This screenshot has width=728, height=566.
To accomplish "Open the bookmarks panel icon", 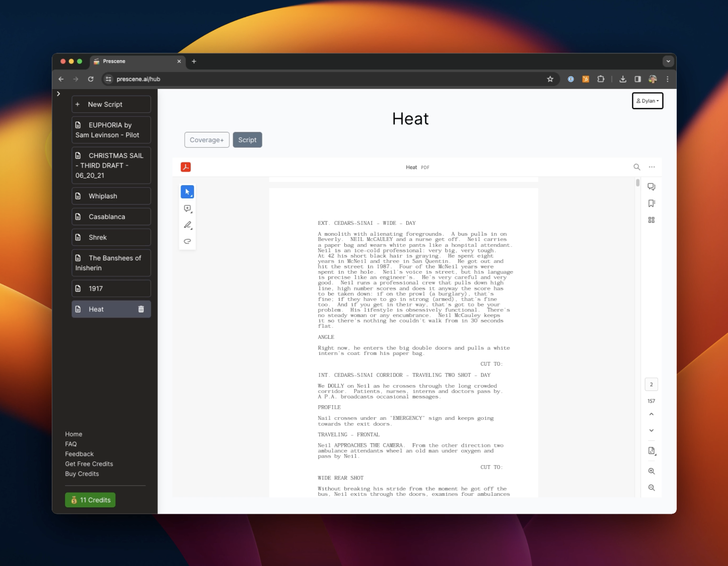I will pyautogui.click(x=651, y=203).
